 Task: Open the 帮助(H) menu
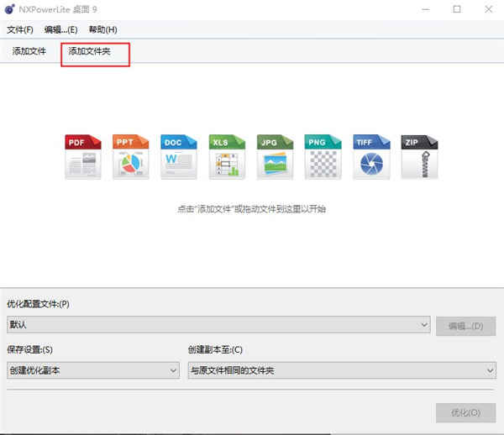pos(102,29)
